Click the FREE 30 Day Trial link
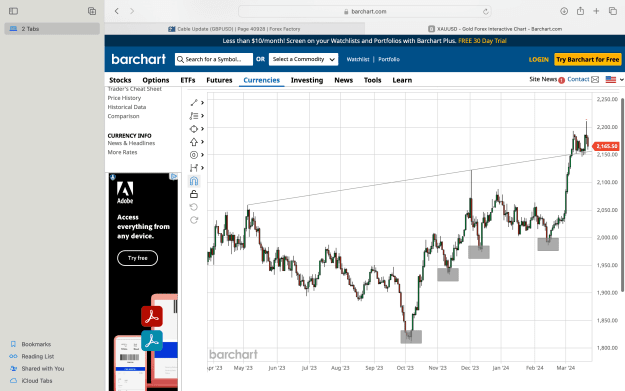 482,41
